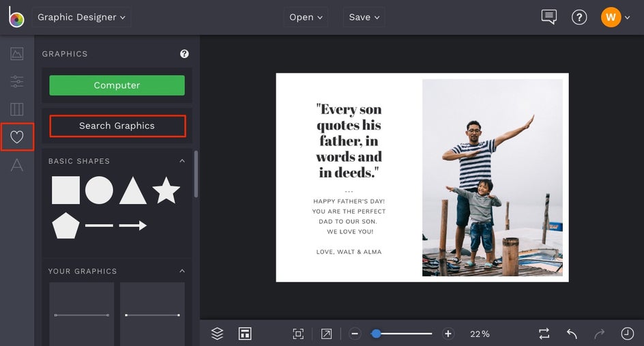Click the zoom in plus button
The height and width of the screenshot is (346, 644).
click(x=448, y=334)
